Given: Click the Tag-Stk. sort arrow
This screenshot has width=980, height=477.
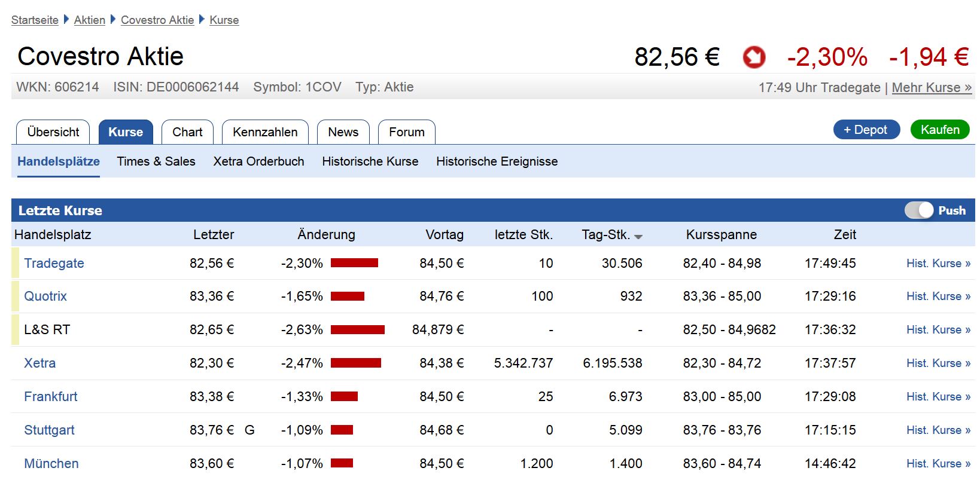Looking at the screenshot, I should [638, 237].
